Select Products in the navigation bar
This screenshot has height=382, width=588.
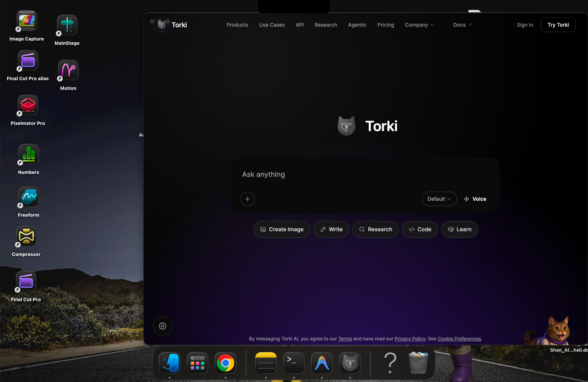(x=237, y=25)
